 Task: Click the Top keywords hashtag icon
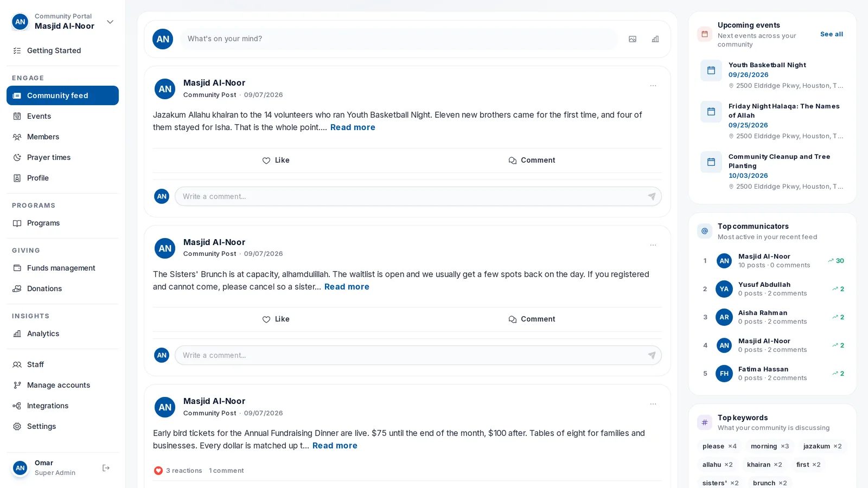[705, 422]
